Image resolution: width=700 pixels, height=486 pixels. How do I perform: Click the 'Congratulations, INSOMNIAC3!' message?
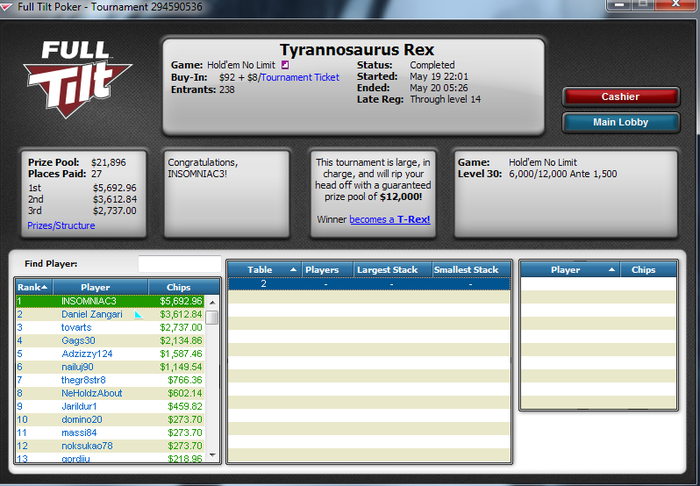(203, 168)
